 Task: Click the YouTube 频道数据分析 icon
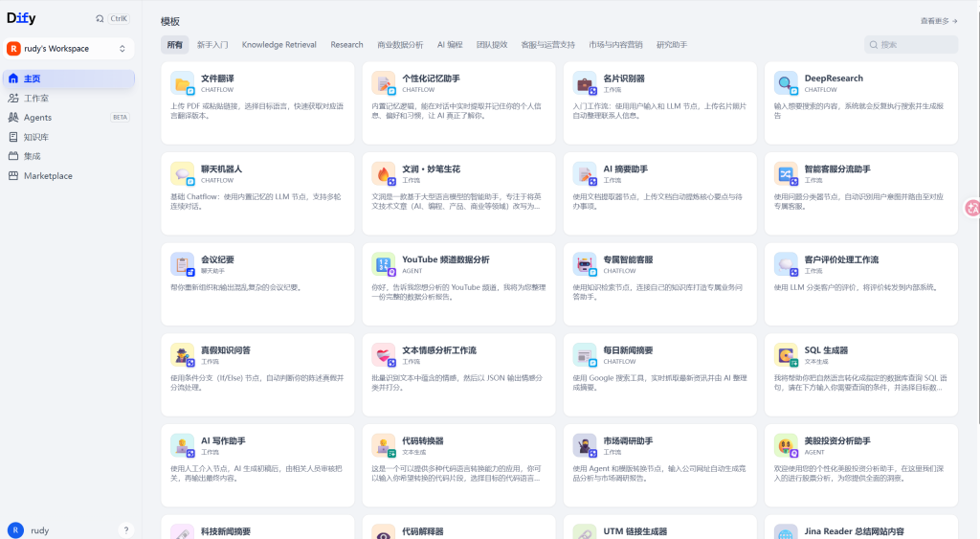(x=384, y=264)
